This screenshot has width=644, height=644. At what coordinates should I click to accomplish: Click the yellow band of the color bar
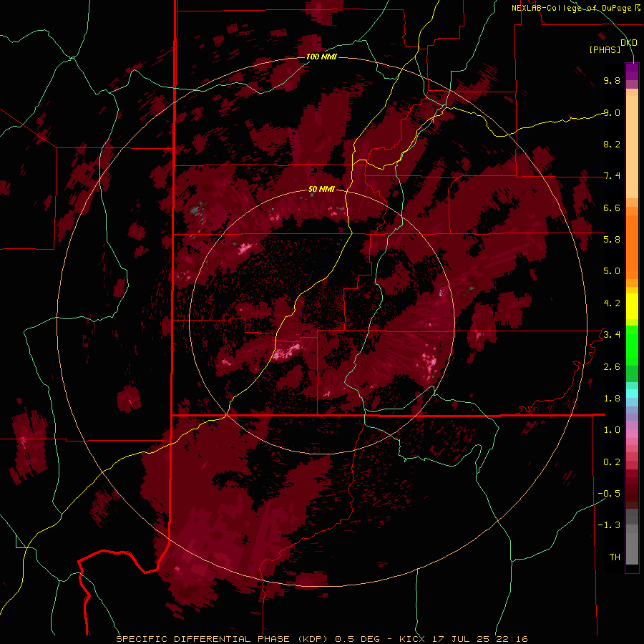point(632,306)
